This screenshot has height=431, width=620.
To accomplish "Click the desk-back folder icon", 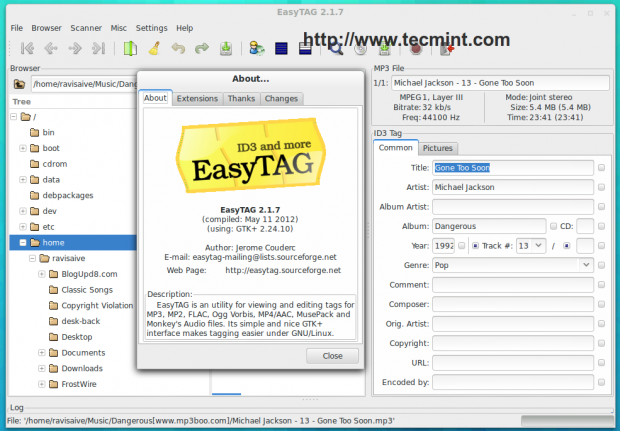I will [53, 321].
